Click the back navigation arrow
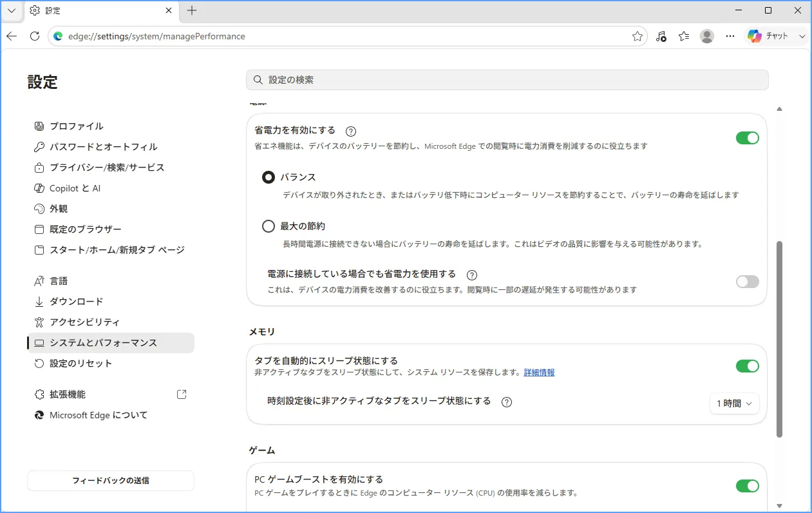812x513 pixels. pos(12,36)
